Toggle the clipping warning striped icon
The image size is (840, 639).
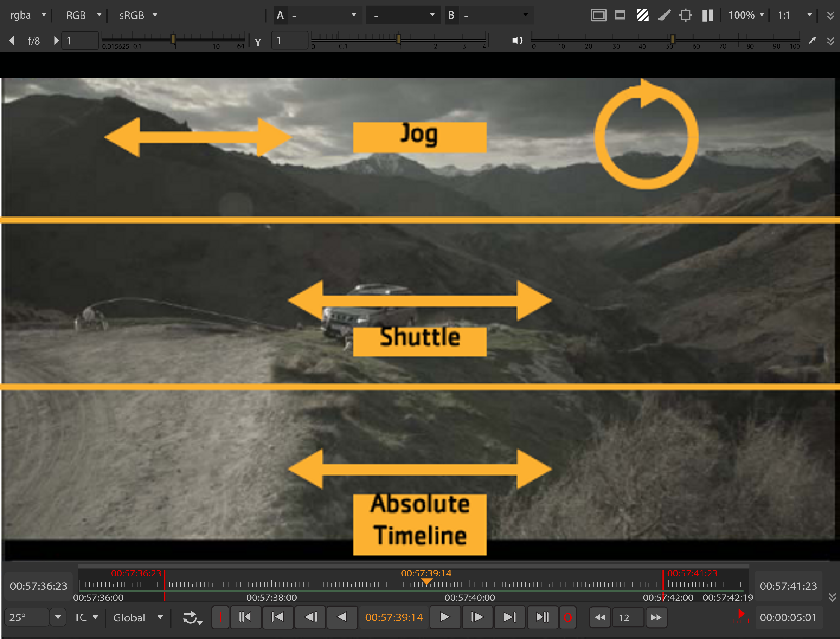[x=642, y=15]
